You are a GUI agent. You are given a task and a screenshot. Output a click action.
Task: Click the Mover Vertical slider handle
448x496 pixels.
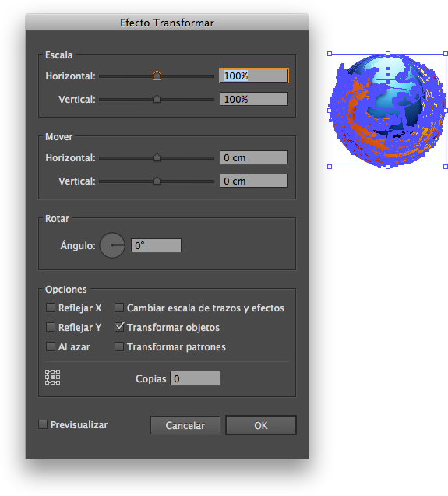coord(157,181)
